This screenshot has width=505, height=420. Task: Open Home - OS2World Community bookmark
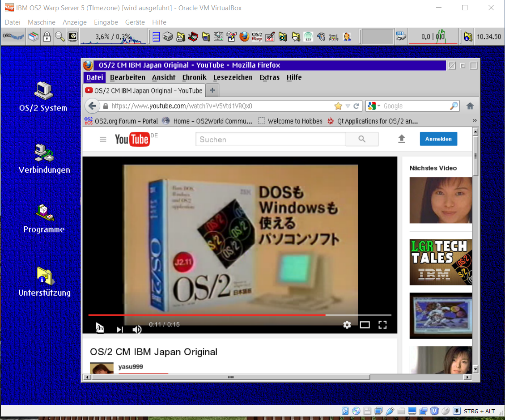[x=207, y=121]
